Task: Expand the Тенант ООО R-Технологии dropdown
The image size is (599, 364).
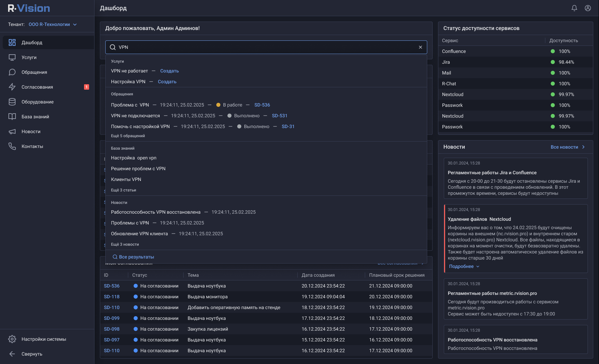Action: [53, 24]
